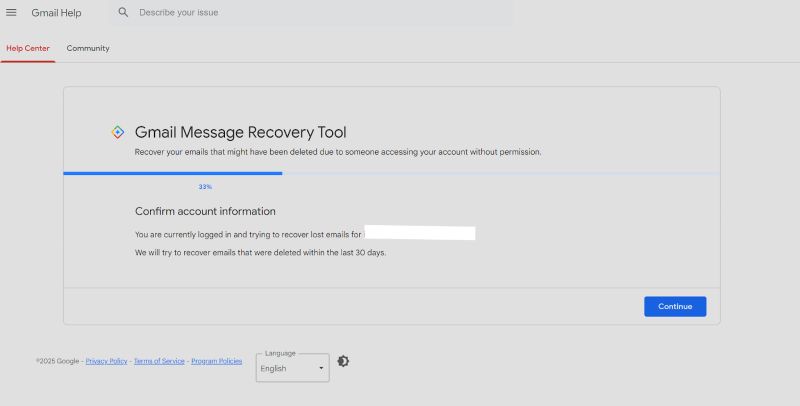Click the Describe your issue search field
Screen dimensions: 800x406
[312, 13]
